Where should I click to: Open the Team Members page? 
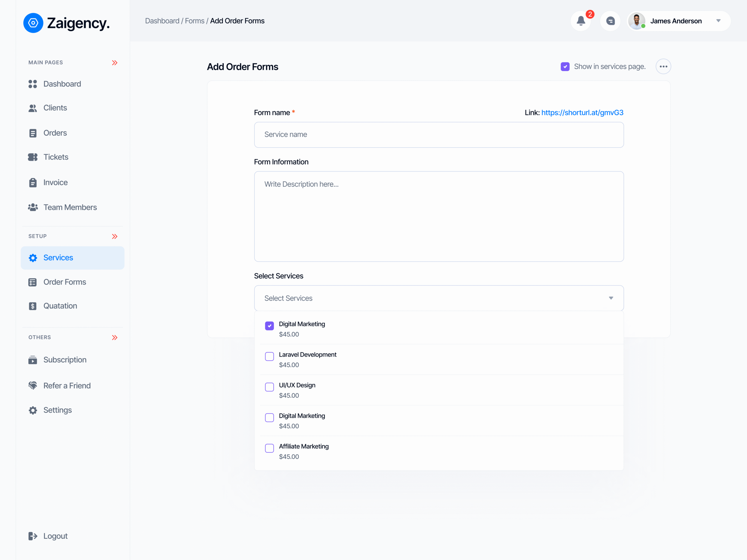pyautogui.click(x=70, y=207)
